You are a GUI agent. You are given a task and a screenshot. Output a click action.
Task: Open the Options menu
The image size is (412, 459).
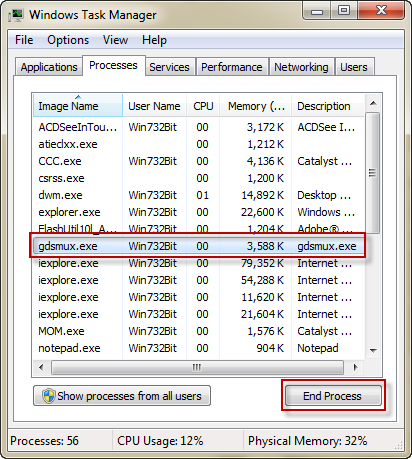coord(68,40)
